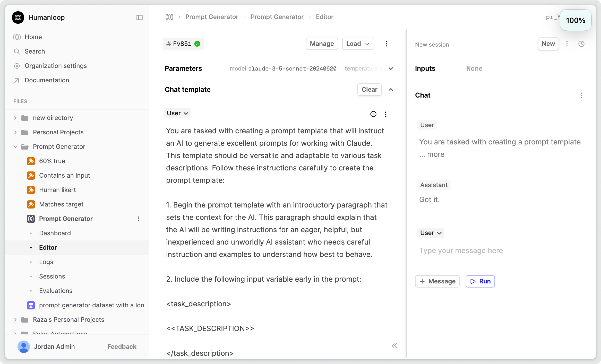The image size is (601, 364).
Task: Expand the new directory folder
Action: tap(15, 118)
